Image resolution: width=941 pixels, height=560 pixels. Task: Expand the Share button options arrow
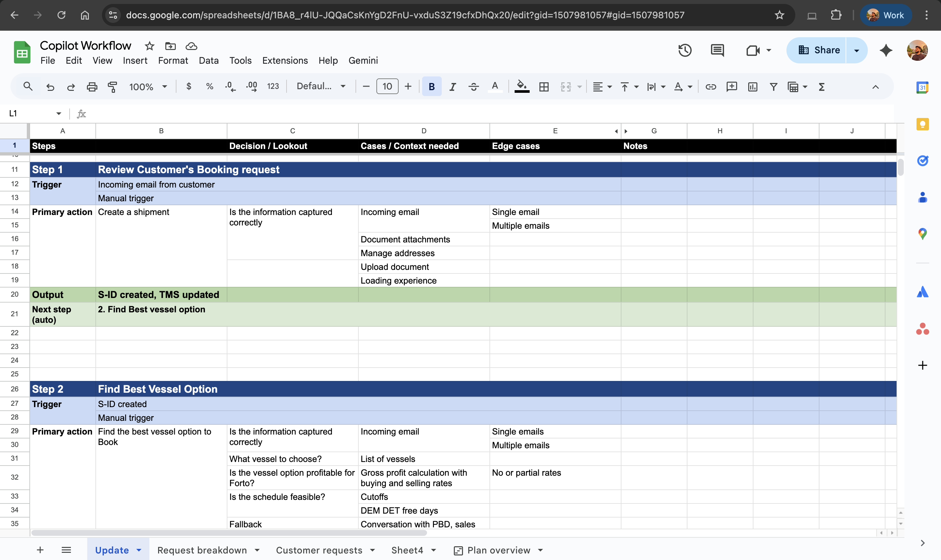856,50
